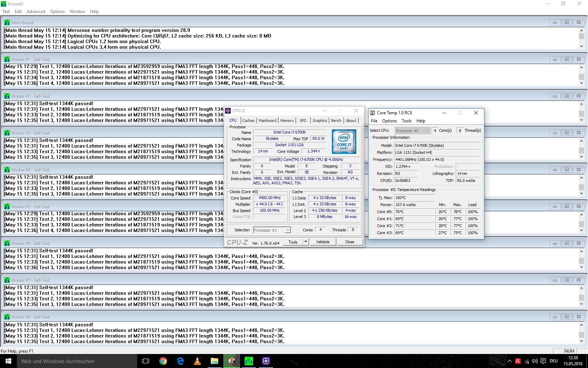
Task: Switch to the Bench tab in CPU-Z
Action: pos(336,121)
